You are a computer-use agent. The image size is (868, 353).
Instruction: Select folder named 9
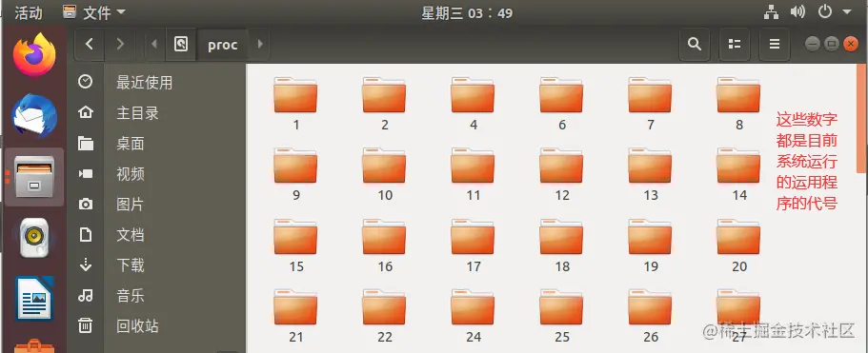click(x=295, y=174)
